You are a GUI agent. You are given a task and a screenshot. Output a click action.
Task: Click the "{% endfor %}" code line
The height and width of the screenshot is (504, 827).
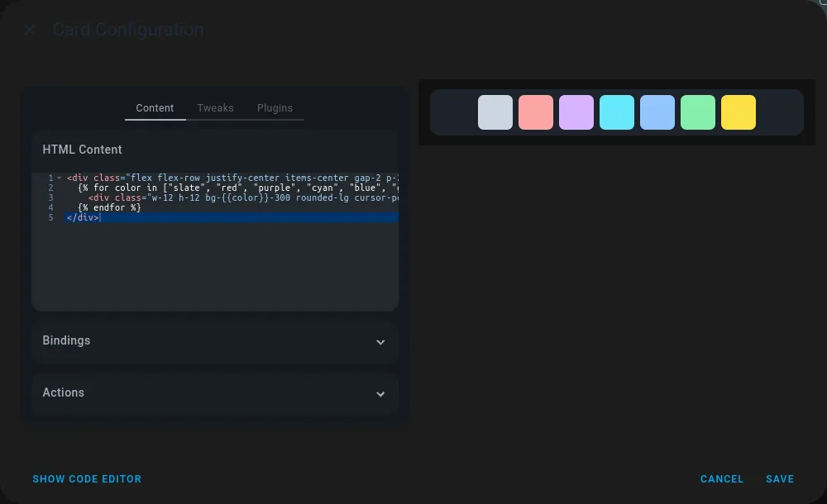[109, 207]
